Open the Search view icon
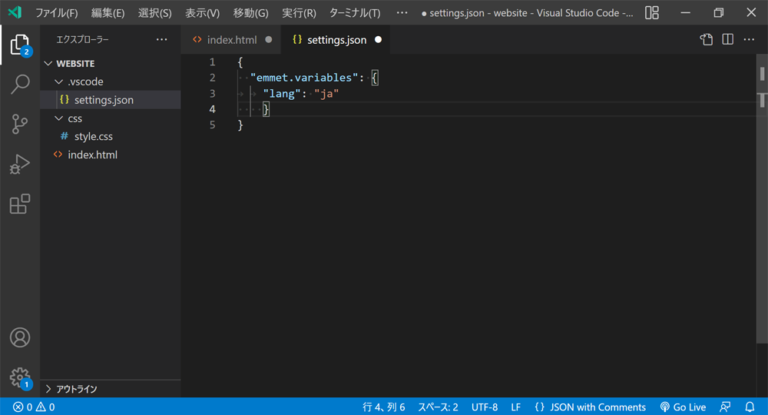Viewport: 768px width, 415px height. 19,84
